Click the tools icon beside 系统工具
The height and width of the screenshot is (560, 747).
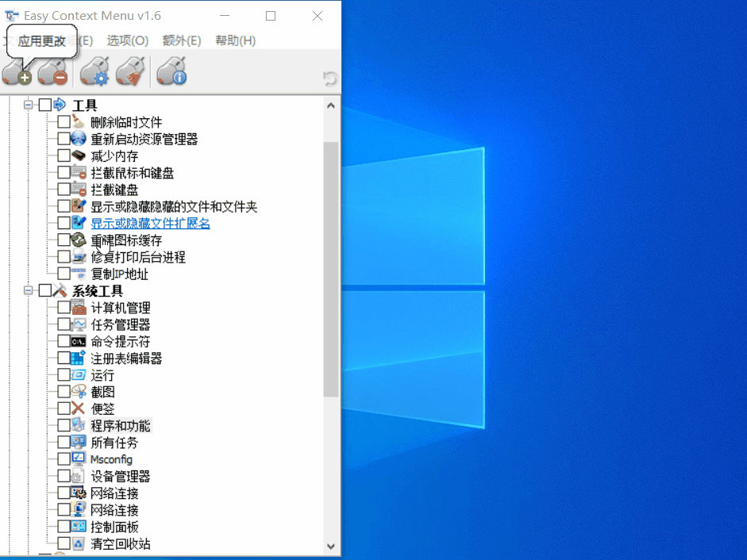(x=60, y=290)
